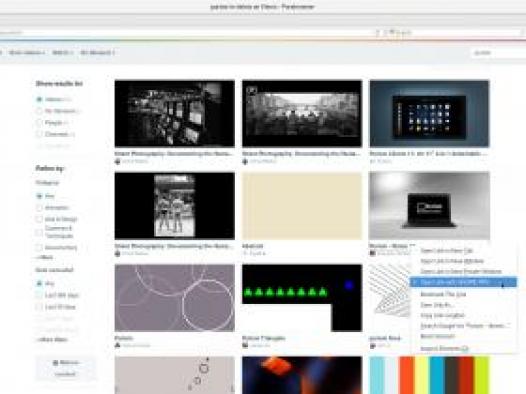
Task: Click the uploader avatar under the first video
Action: 117,161
